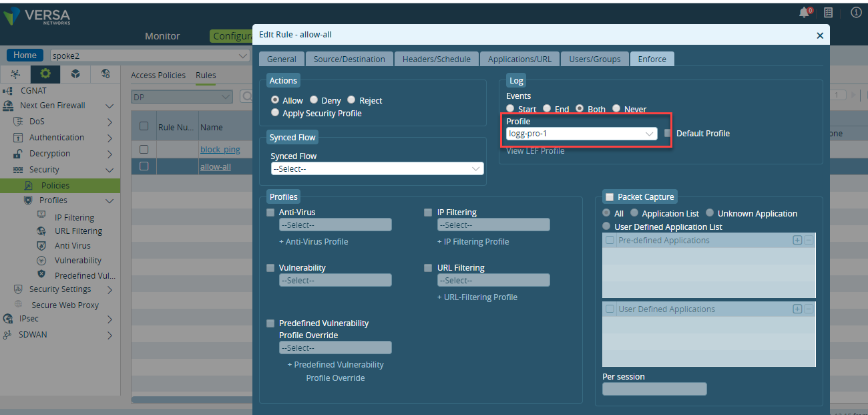Expand the SDWAN sidebar section

coord(110,335)
